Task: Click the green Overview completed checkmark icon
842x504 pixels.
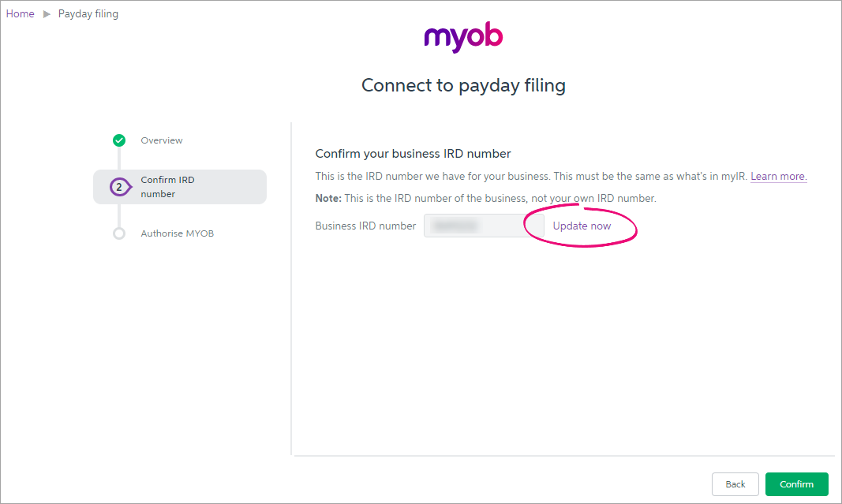Action: [119, 140]
